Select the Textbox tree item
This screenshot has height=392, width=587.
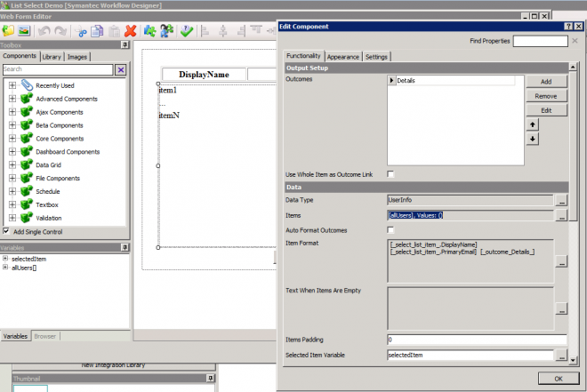(x=47, y=204)
